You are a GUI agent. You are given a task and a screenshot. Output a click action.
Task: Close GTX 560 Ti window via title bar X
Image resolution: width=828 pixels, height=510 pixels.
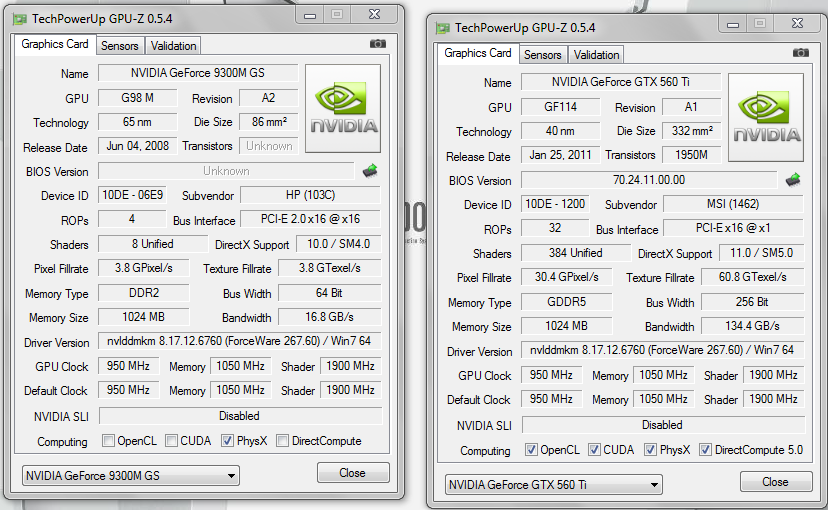click(x=797, y=24)
